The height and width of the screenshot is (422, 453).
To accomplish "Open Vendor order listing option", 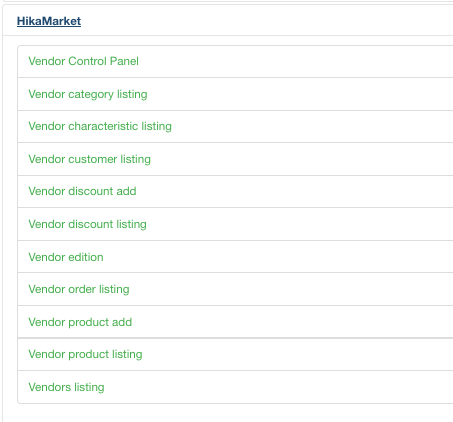I will tap(79, 289).
